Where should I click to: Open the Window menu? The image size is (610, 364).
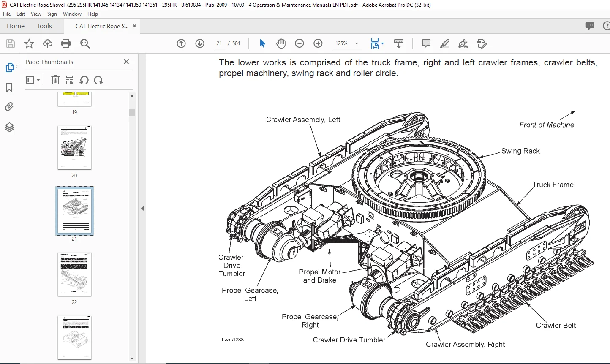[x=72, y=14]
